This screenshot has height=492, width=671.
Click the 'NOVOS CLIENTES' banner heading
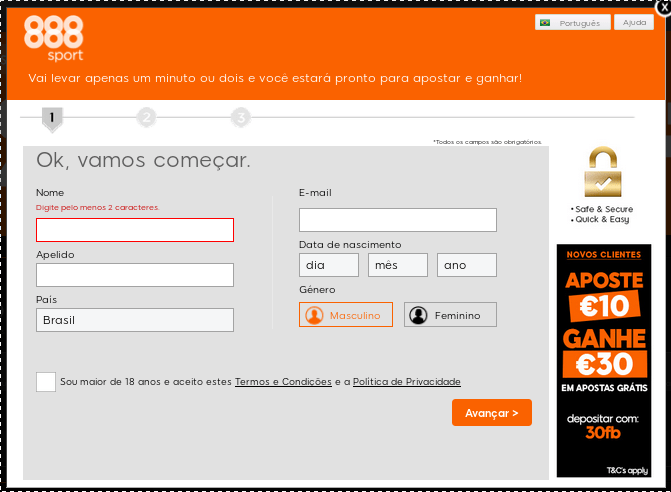(604, 255)
